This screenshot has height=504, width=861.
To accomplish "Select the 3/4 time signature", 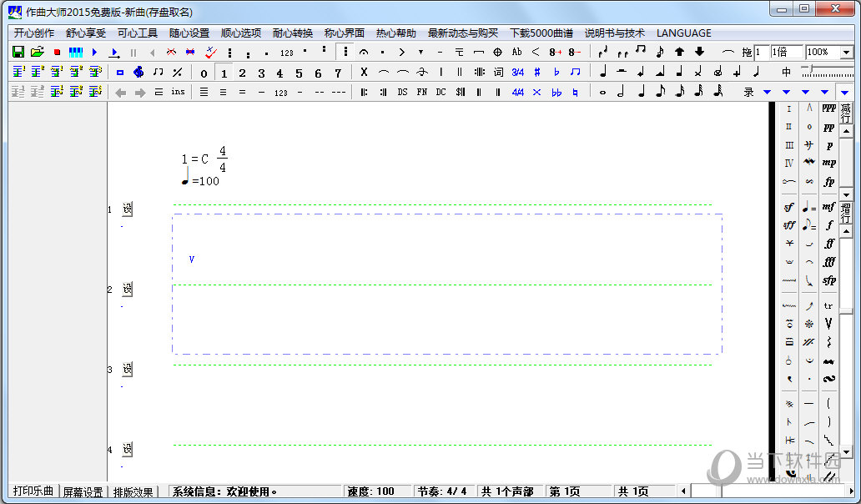I will 518,73.
